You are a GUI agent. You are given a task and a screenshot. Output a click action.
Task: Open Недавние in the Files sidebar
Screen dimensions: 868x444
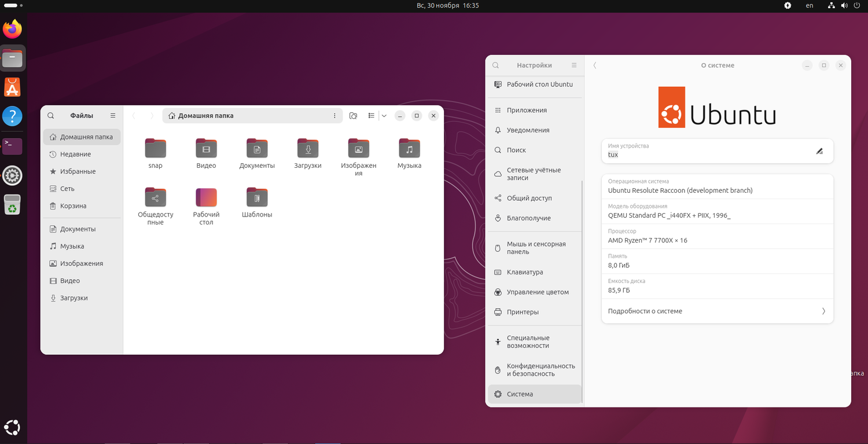pyautogui.click(x=82, y=155)
